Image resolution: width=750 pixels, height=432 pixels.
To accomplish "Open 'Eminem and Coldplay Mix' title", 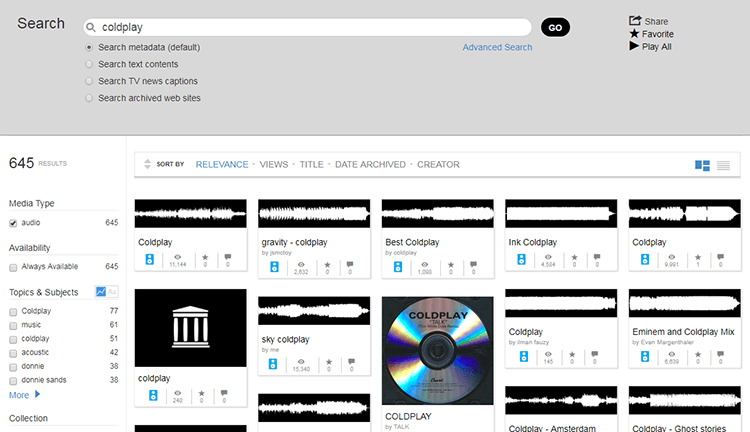I will (683, 332).
